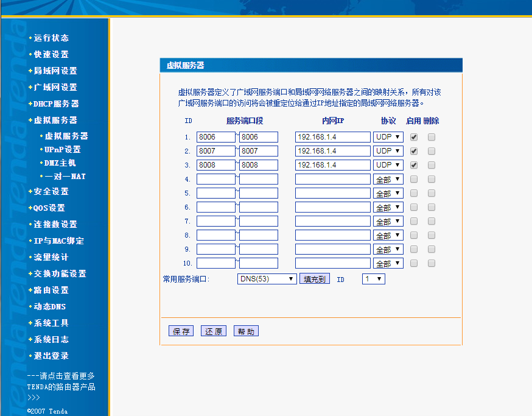Select the 虚拟服务器 sub-item
The width and height of the screenshot is (532, 416).
tap(66, 136)
